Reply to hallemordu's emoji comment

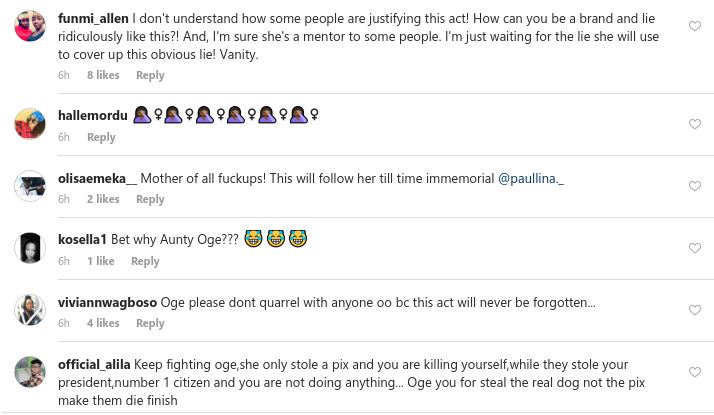pos(101,137)
